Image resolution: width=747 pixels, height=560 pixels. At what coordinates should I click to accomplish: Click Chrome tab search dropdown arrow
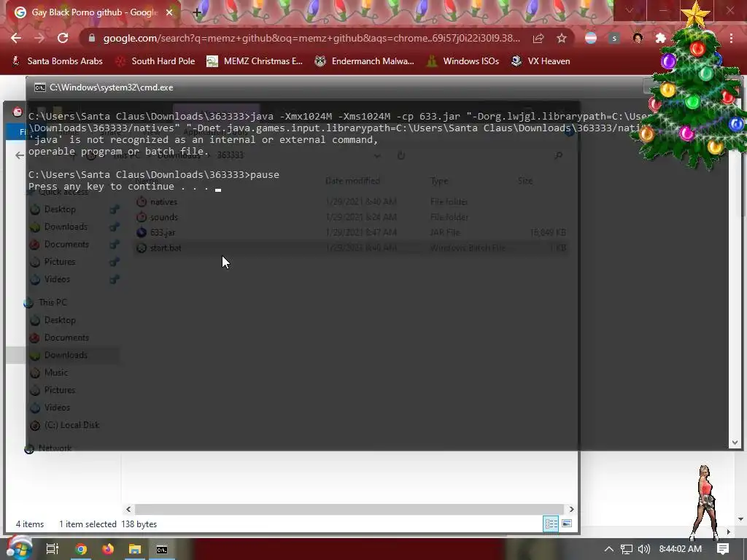630,10
